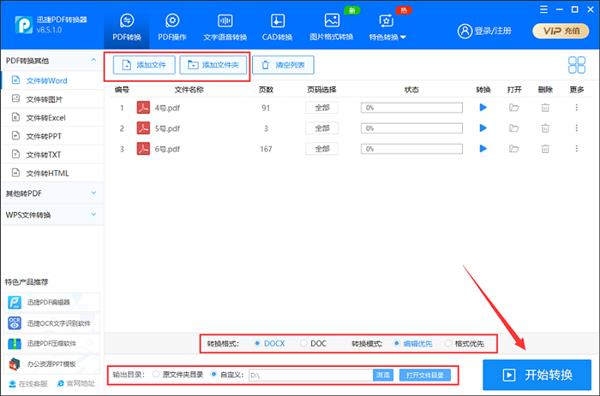
Task: Click the 打开文件目录 button
Action: [x=425, y=375]
